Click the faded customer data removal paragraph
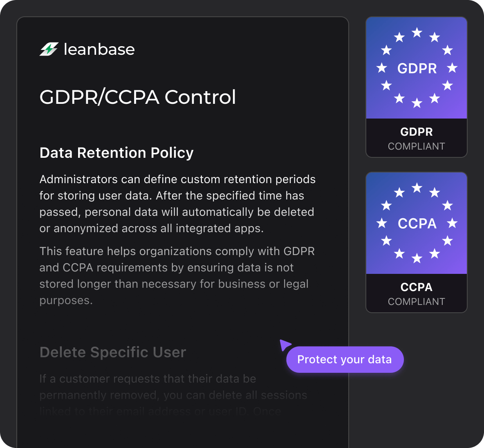Viewport: 484px width, 448px height. (173, 395)
